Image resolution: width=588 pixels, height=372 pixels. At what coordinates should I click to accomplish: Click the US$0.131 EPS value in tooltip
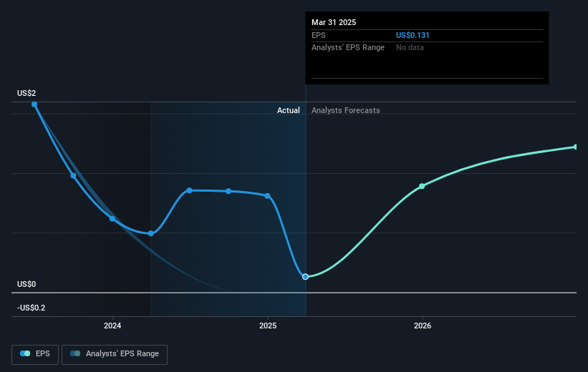click(413, 35)
